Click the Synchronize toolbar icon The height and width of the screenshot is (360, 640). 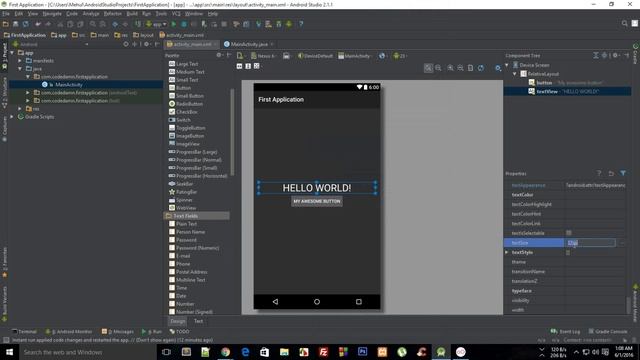coord(26,24)
